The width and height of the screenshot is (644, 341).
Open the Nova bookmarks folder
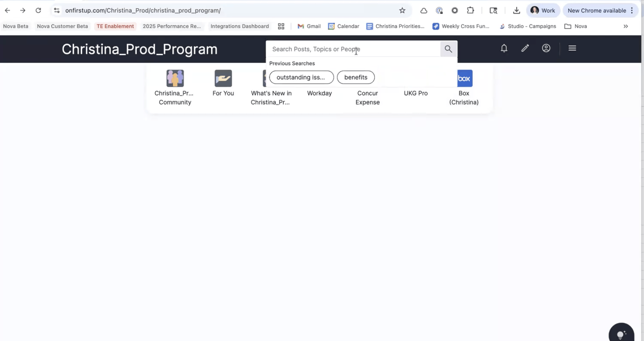pyautogui.click(x=576, y=26)
